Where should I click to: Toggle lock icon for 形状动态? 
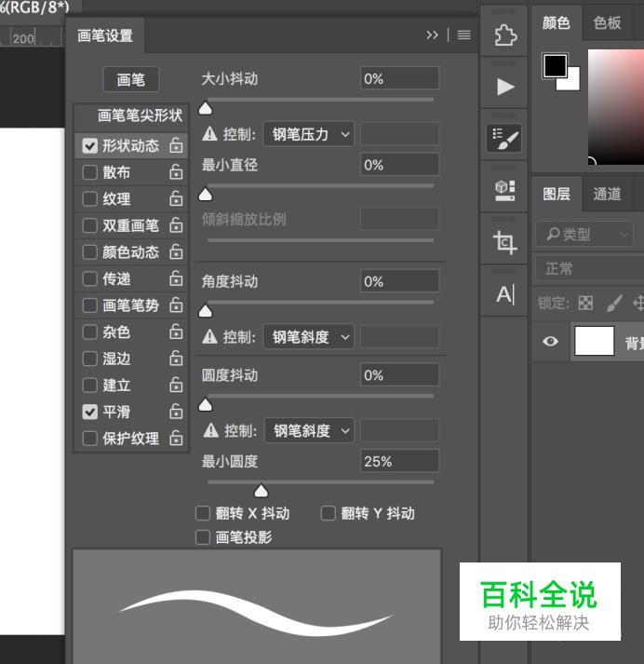pyautogui.click(x=176, y=145)
